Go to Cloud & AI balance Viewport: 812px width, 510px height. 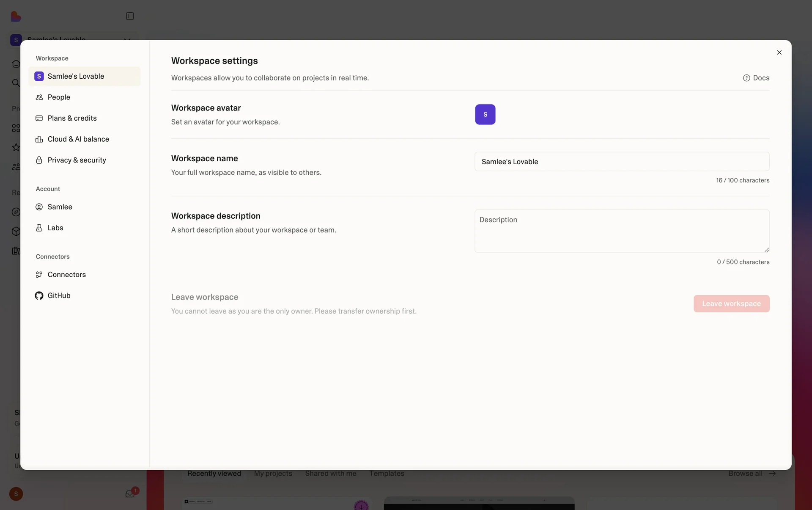(x=78, y=139)
